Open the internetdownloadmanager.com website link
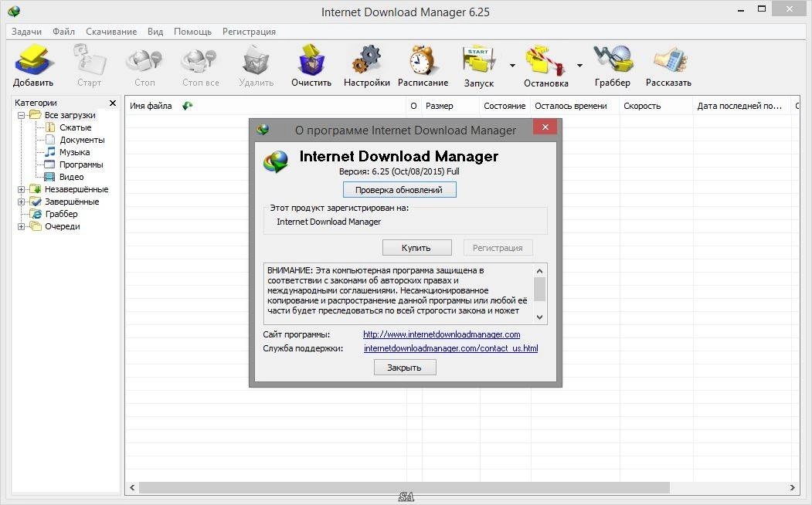 [x=442, y=335]
